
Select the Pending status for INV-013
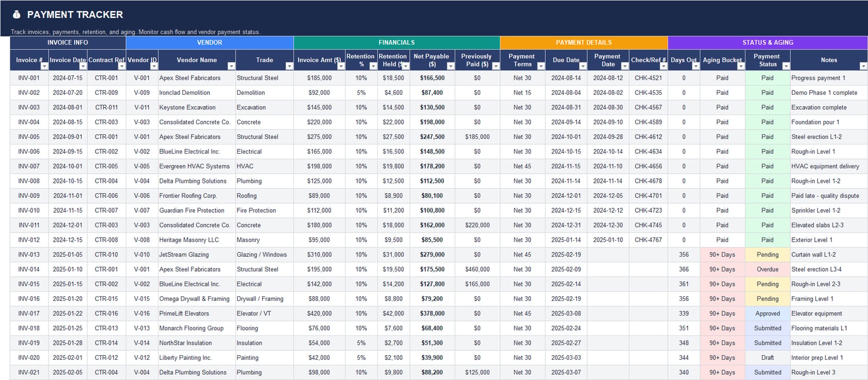pos(767,254)
